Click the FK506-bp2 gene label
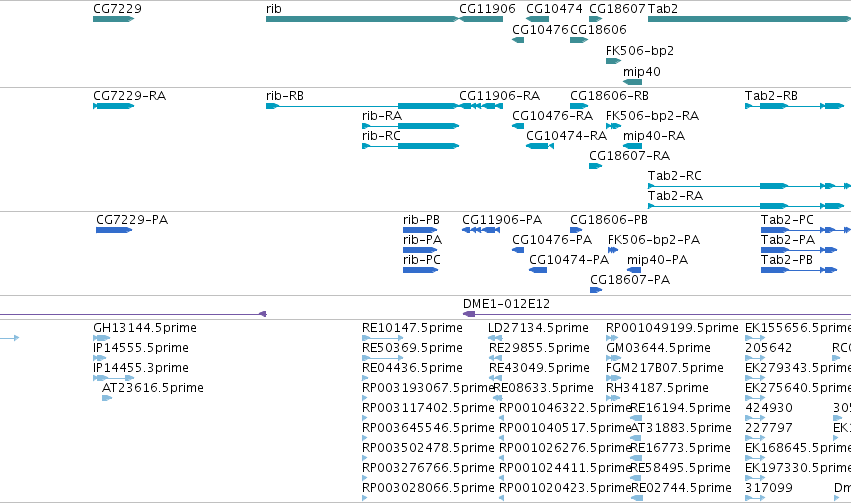Image resolution: width=851 pixels, height=503 pixels. [640, 50]
